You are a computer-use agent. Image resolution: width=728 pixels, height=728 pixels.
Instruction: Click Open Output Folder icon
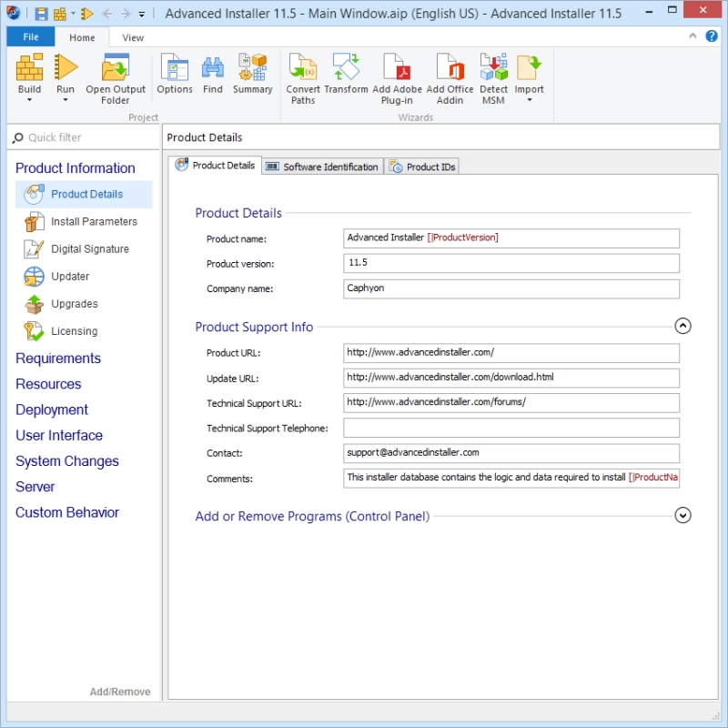pyautogui.click(x=116, y=66)
